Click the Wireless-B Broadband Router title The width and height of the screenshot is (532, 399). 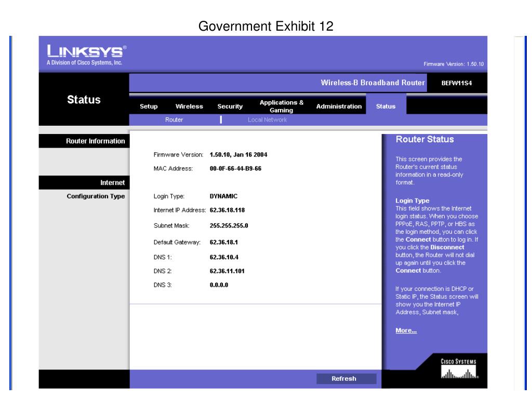point(373,83)
